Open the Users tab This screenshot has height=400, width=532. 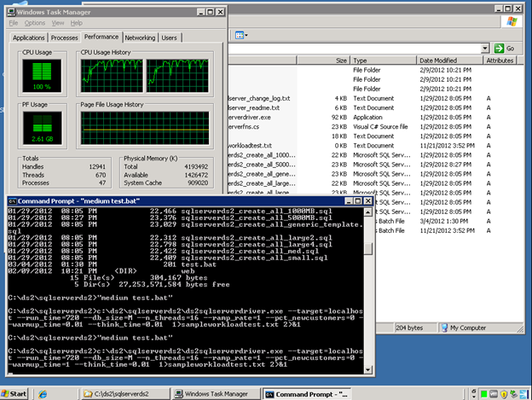(x=170, y=38)
